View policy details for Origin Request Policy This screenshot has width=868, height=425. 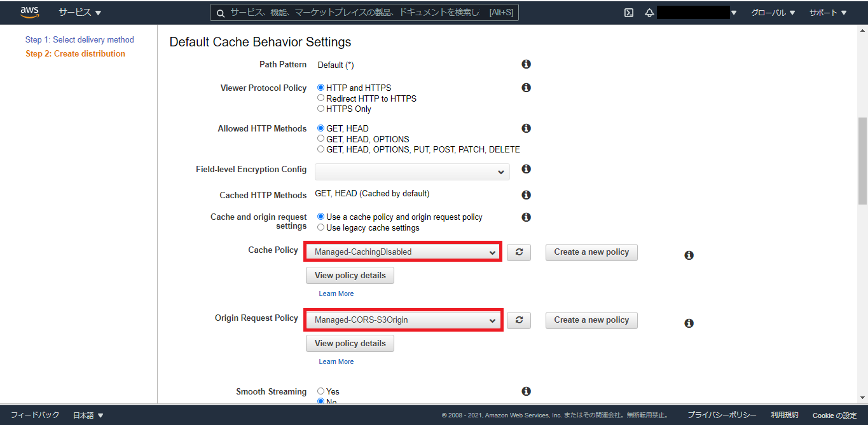click(x=350, y=344)
